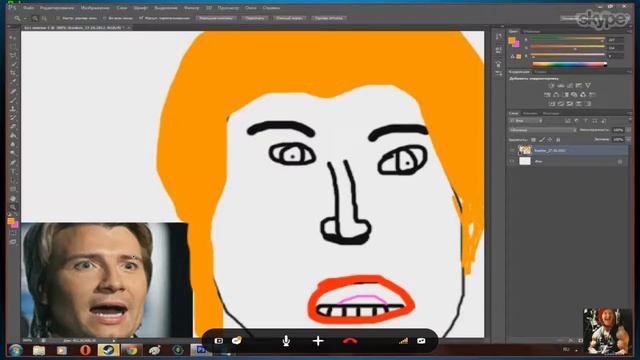Select the Pen tool

[x=13, y=163]
